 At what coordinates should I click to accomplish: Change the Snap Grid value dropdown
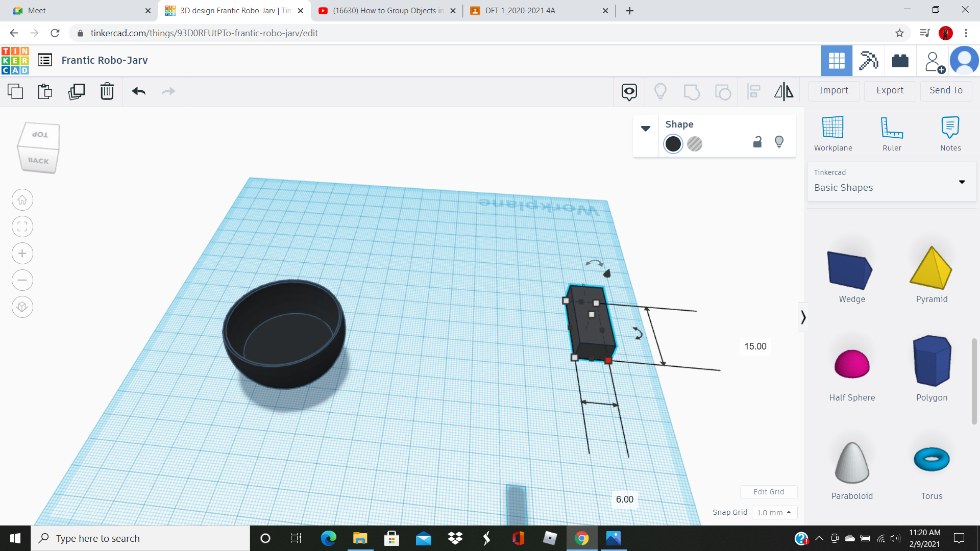coord(774,512)
